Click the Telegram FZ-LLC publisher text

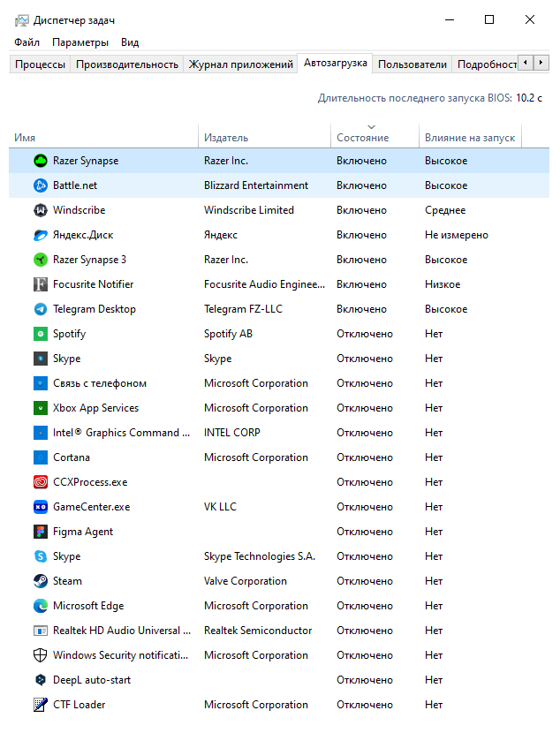pos(243,309)
